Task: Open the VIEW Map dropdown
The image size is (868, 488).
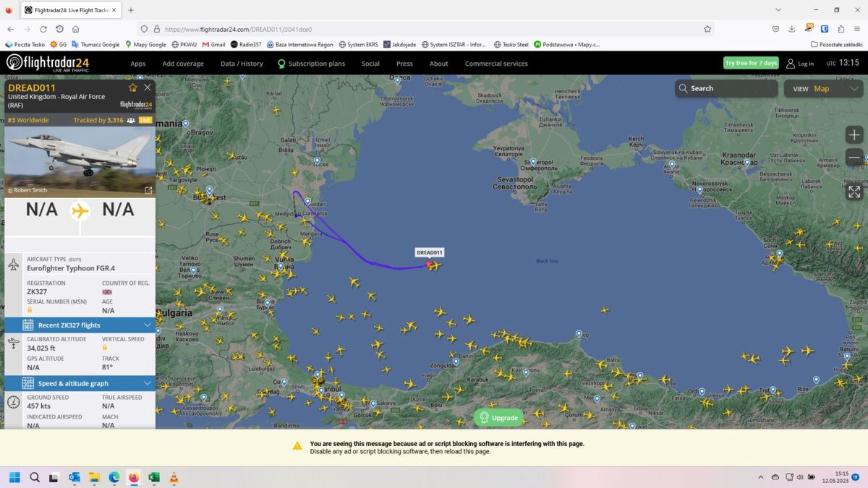Action: pyautogui.click(x=823, y=89)
